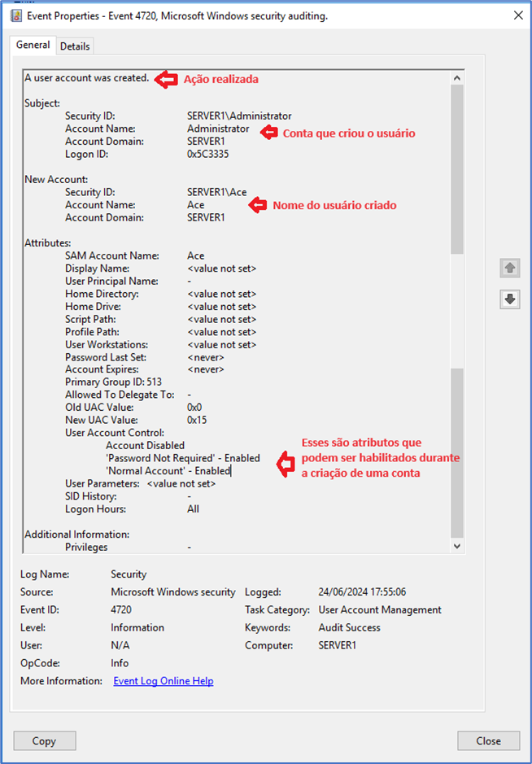Go to next event with down arrow
532x764 pixels.
tap(510, 299)
